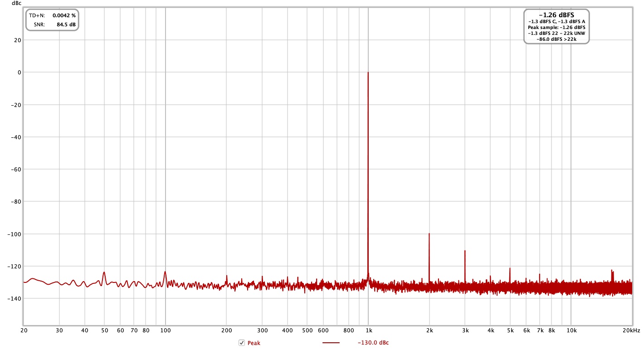644x350 pixels.
Task: Click the -80 label on vertical axis
Action: click(x=16, y=201)
